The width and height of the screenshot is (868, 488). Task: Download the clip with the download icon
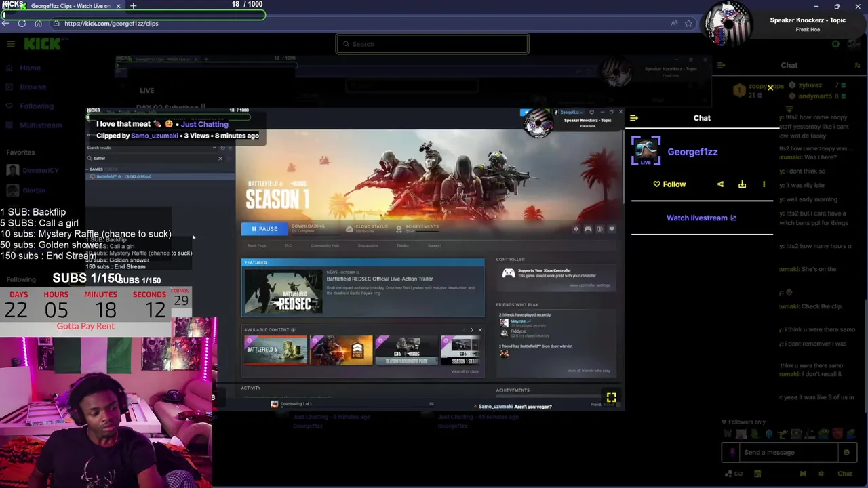point(742,184)
